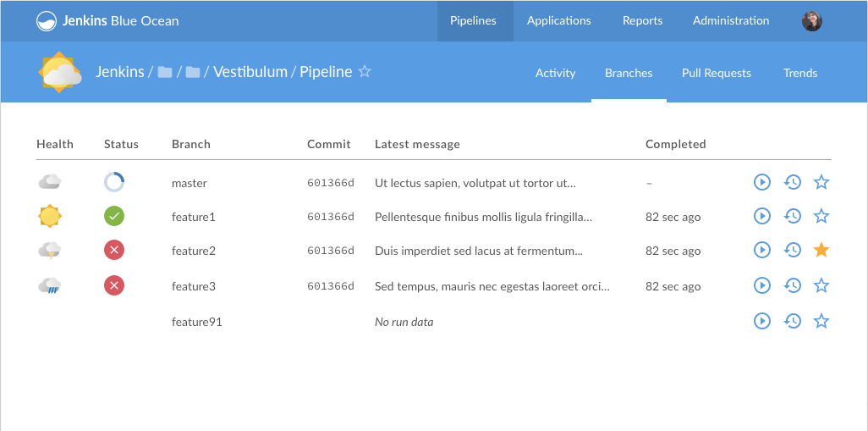Screen dimensions: 868x431
Task: Run the feature1 branch pipeline
Action: pos(762,216)
